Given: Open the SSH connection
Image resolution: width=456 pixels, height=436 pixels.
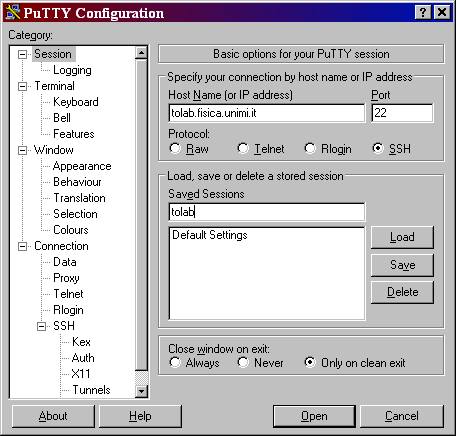Looking at the screenshot, I should 314,416.
